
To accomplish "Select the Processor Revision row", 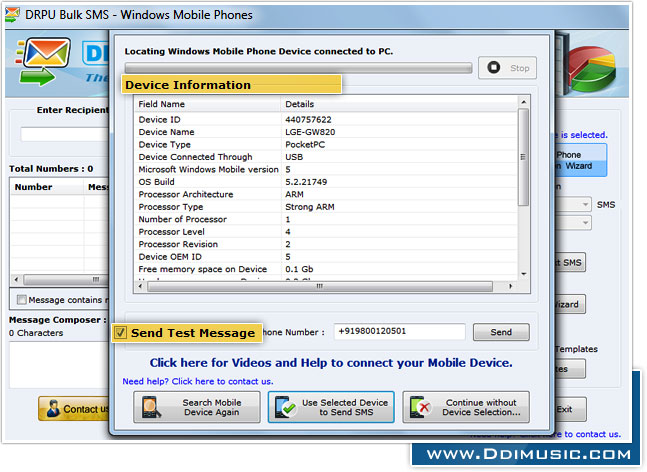I will 326,244.
